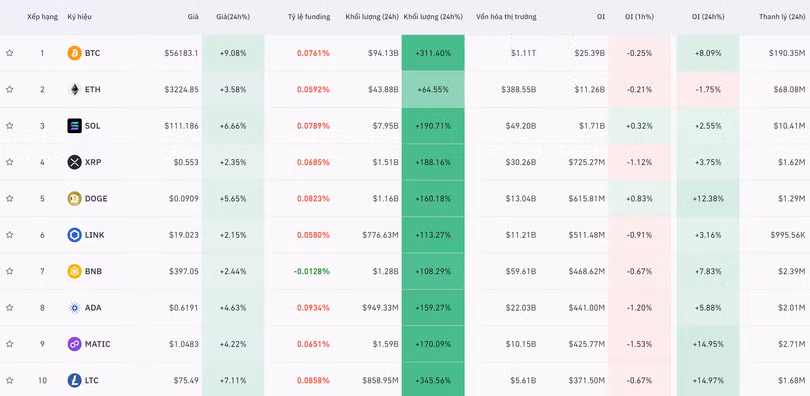Viewport: 810px width, 396px height.
Task: Open the SOL symbol link
Action: click(x=92, y=125)
